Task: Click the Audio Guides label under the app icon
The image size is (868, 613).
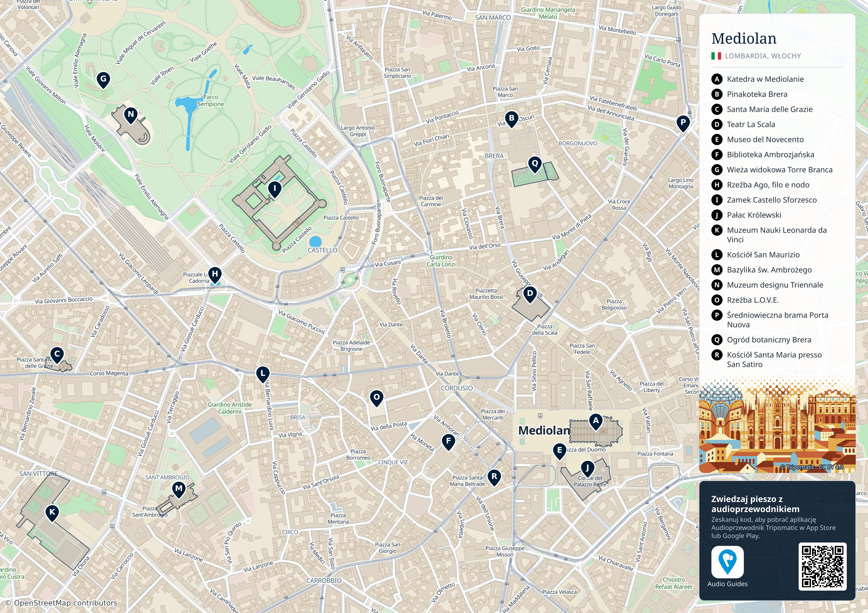Action: pyautogui.click(x=727, y=584)
